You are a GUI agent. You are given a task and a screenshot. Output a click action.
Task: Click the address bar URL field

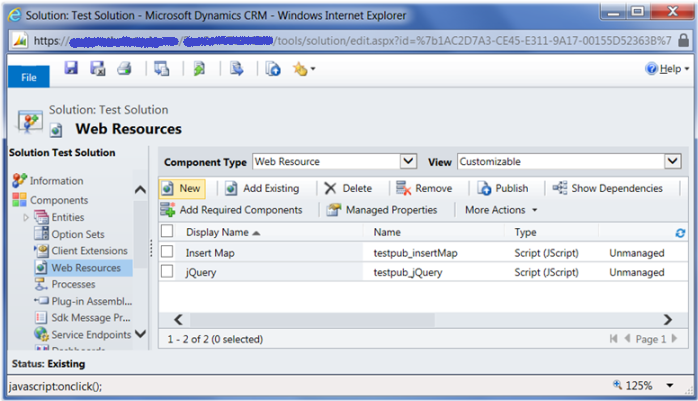(x=352, y=41)
